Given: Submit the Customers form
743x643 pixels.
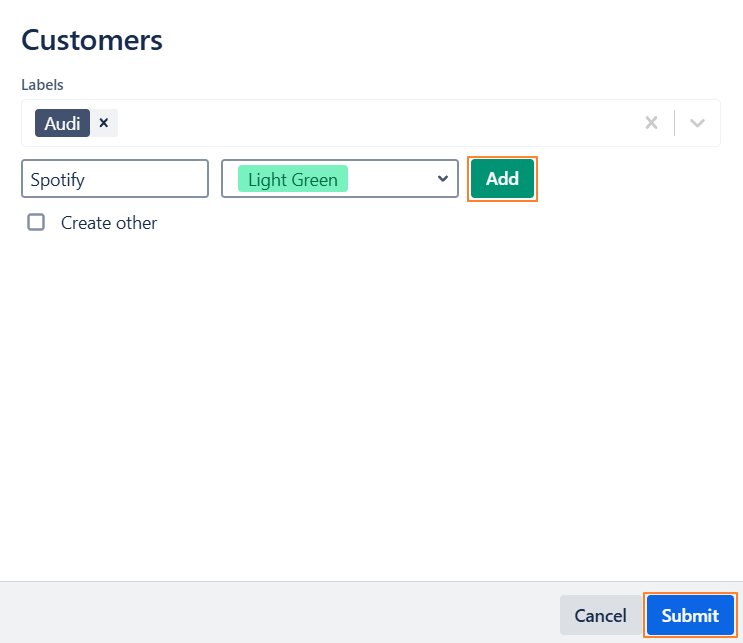Looking at the screenshot, I should [x=690, y=615].
